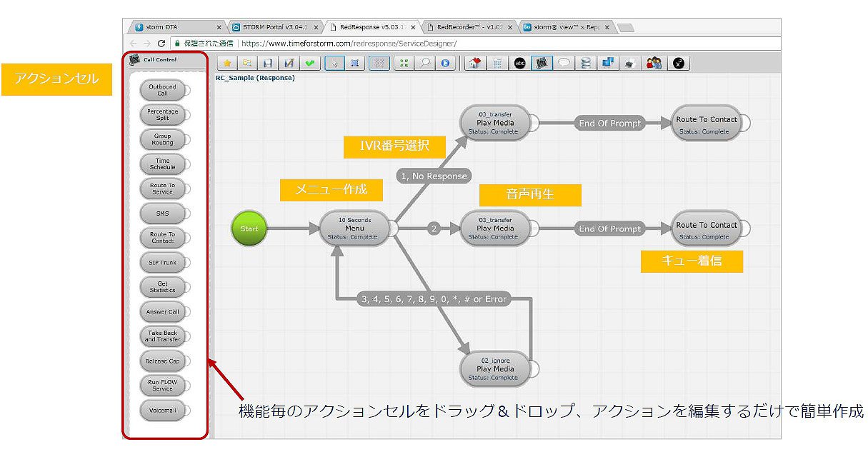This screenshot has width=868, height=472.
Task: Open the blue monitors icon palette
Action: tap(608, 63)
